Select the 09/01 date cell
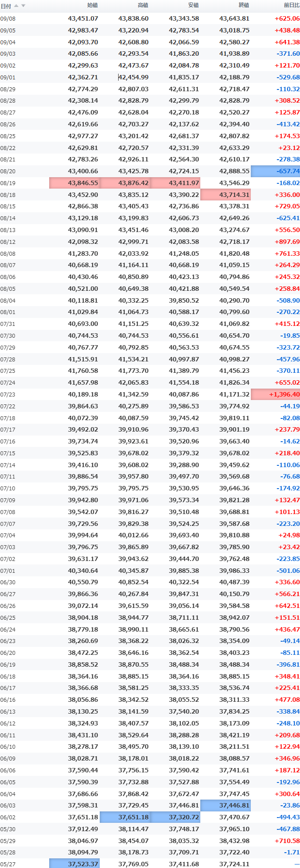The image size is (300, 868). [8, 78]
